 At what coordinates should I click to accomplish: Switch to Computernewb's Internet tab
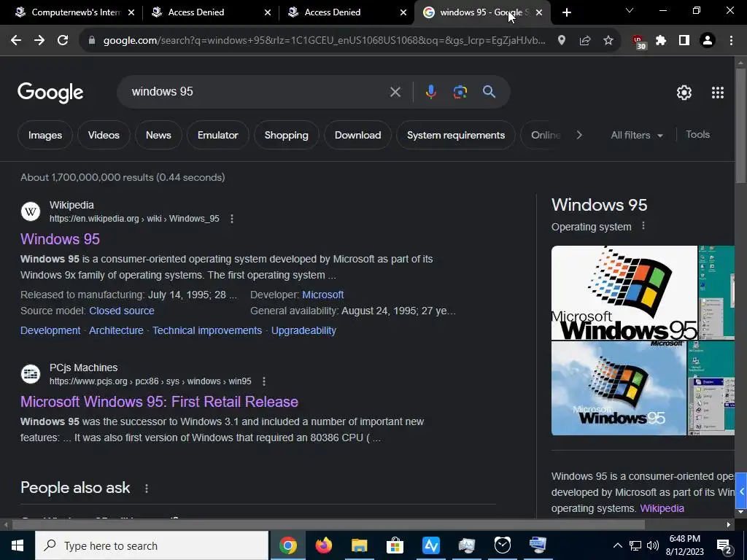click(x=74, y=12)
